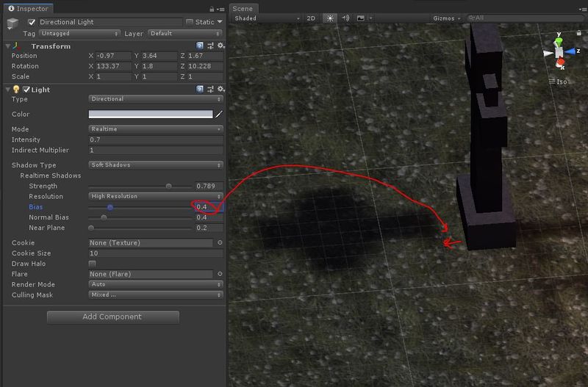Click the color eyedropper picker icon
This screenshot has width=588, height=387.
point(219,114)
